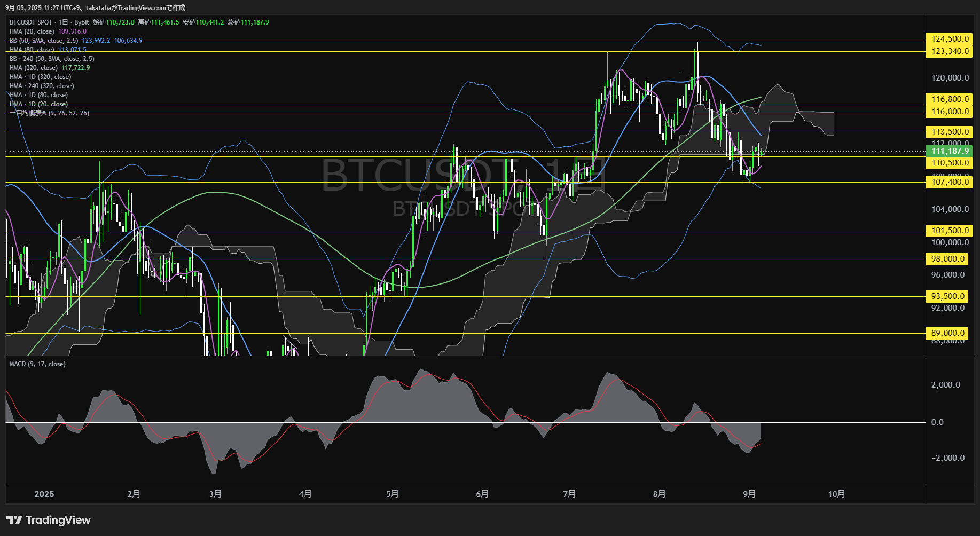Click the 3月 label on the time axis

click(215, 494)
